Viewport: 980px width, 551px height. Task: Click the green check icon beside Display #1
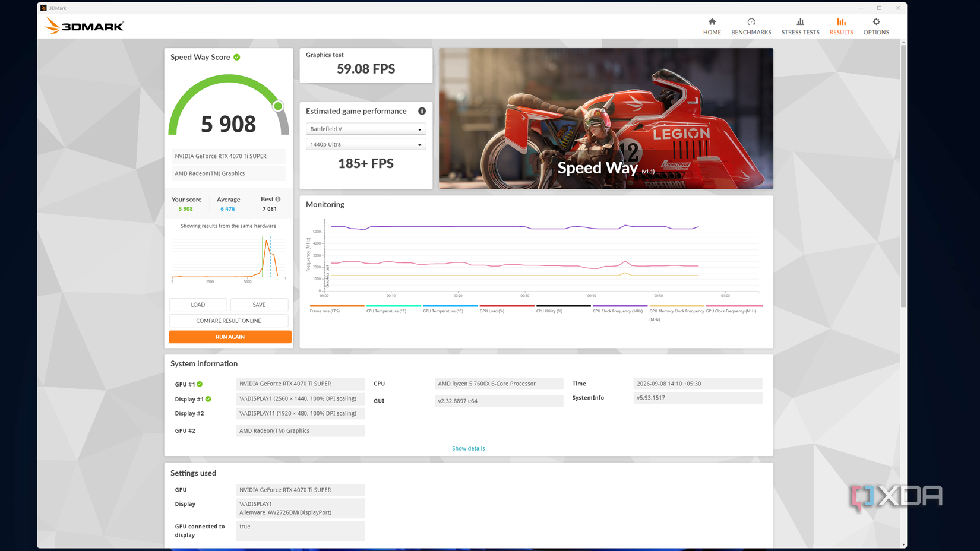click(208, 399)
